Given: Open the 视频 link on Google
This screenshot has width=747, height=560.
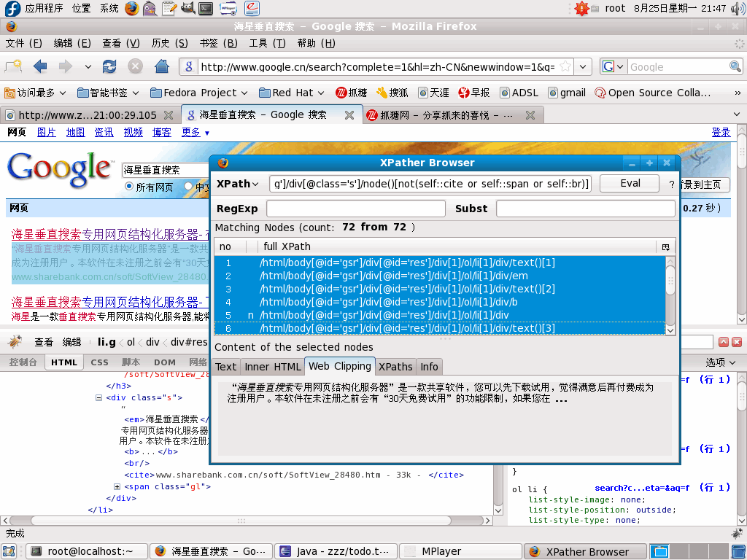Looking at the screenshot, I should click(133, 133).
